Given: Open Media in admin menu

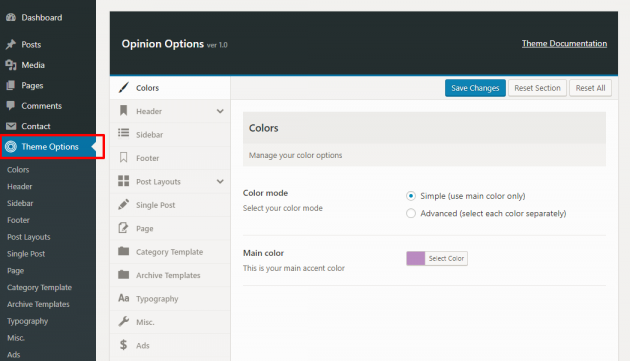Looking at the screenshot, I should click(x=48, y=65).
